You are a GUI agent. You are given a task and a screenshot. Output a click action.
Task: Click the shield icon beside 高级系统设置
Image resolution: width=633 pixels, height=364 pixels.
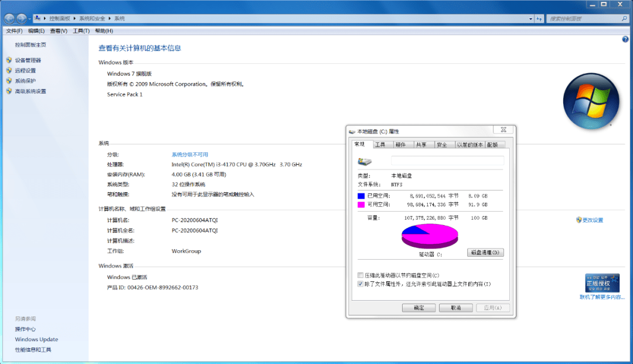pos(9,91)
